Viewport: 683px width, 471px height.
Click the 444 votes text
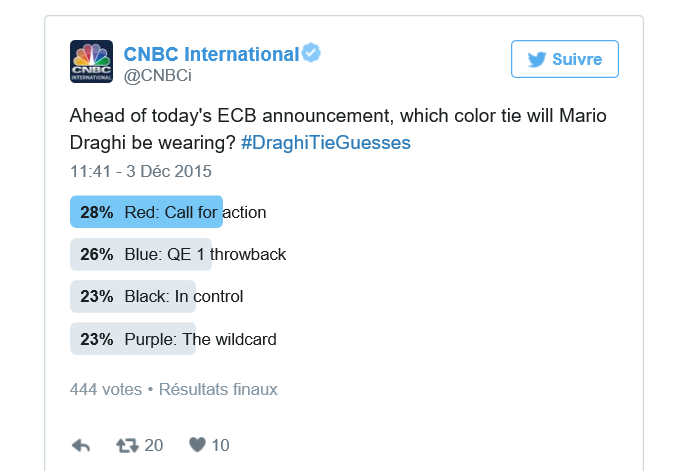105,389
